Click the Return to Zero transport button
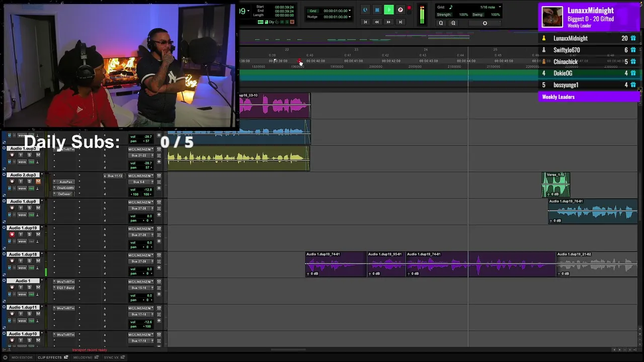This screenshot has height=362, width=644. pos(365,22)
